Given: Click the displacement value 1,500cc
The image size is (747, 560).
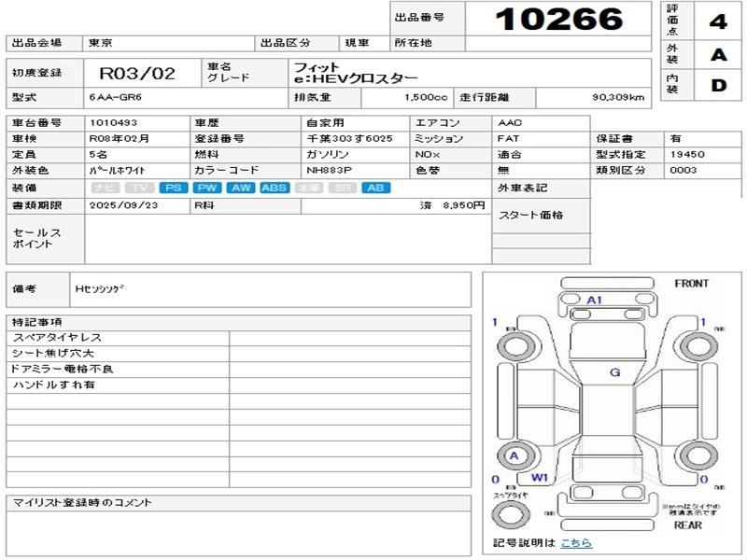Looking at the screenshot, I should pyautogui.click(x=426, y=98).
